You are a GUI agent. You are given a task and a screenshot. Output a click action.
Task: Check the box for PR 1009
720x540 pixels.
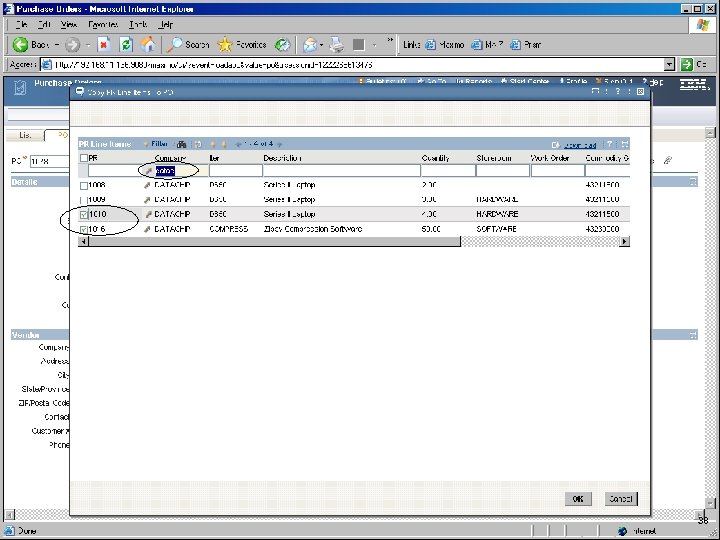pos(84,200)
